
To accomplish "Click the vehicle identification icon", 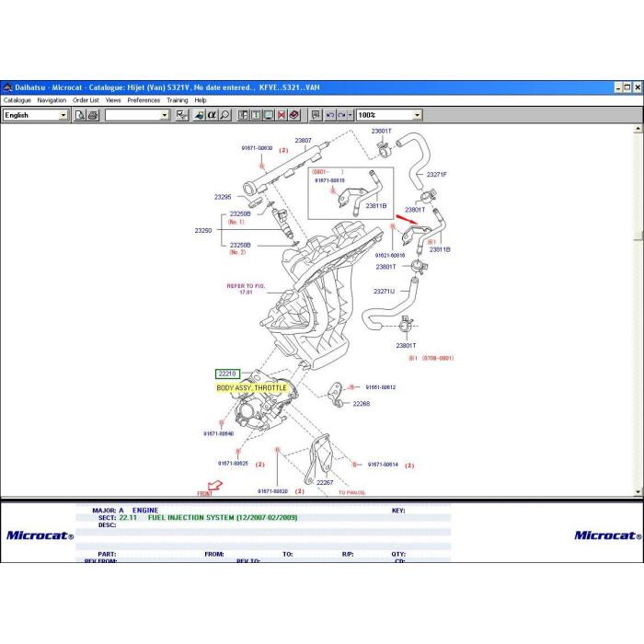I will coord(200,115).
